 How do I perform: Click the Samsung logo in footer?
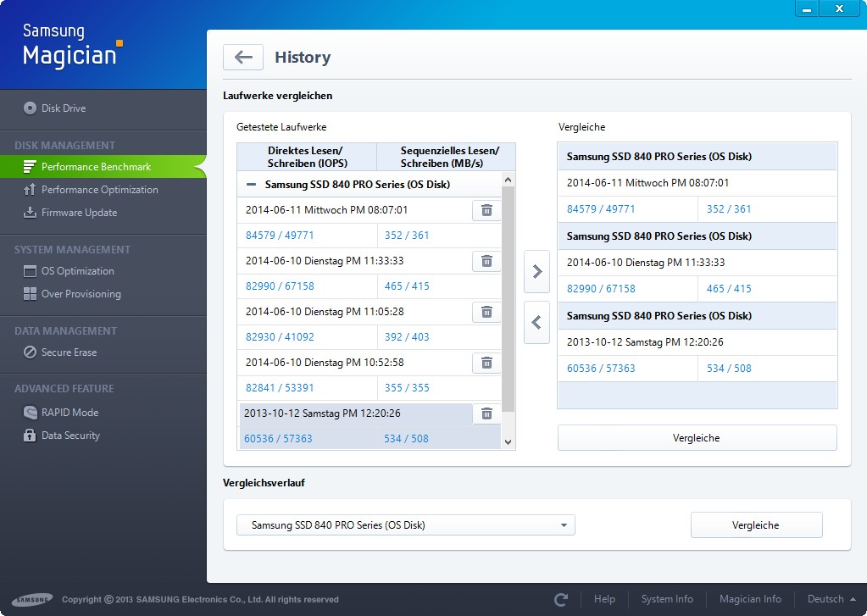click(32, 599)
